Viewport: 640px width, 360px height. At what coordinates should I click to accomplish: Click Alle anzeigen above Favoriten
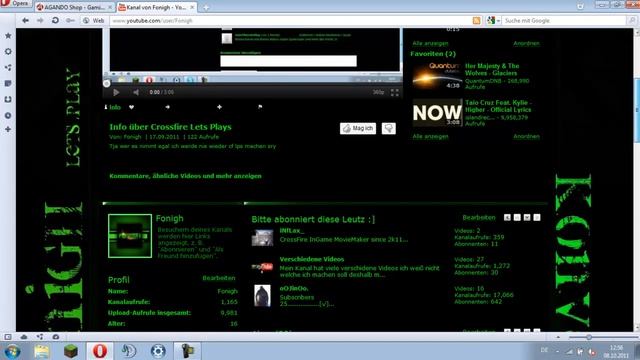coord(430,43)
